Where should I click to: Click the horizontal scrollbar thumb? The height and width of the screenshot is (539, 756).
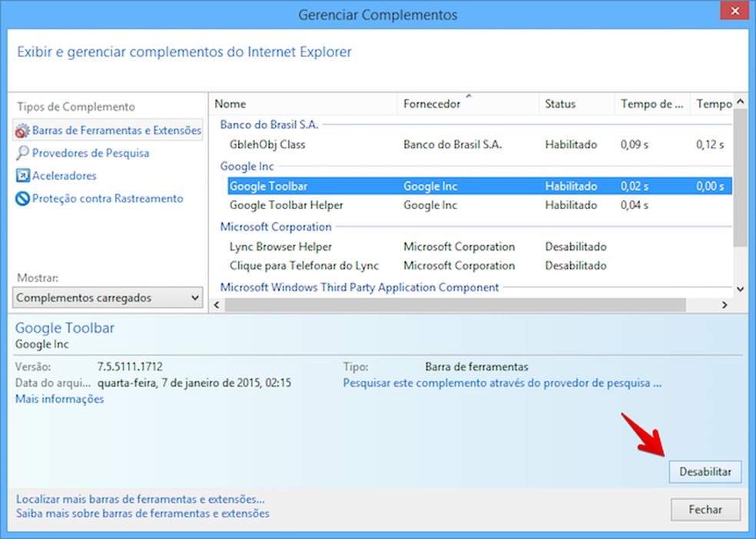pos(455,305)
